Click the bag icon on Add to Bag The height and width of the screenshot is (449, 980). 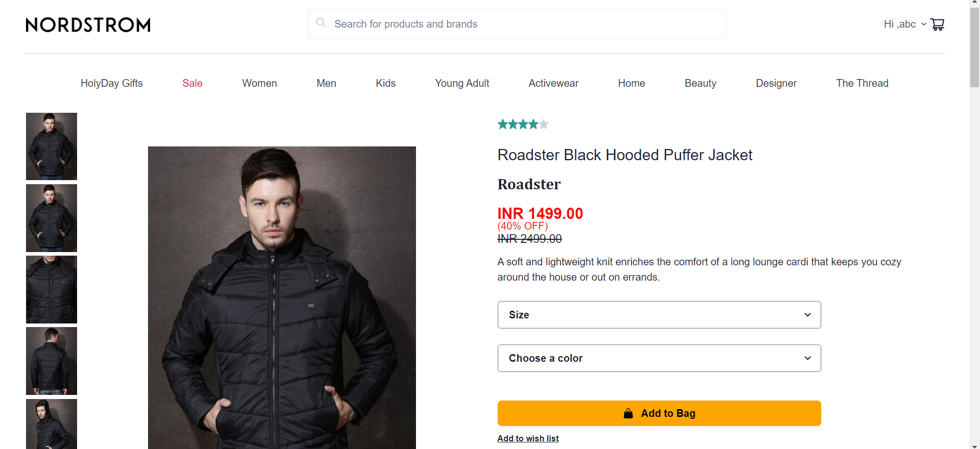pyautogui.click(x=628, y=413)
